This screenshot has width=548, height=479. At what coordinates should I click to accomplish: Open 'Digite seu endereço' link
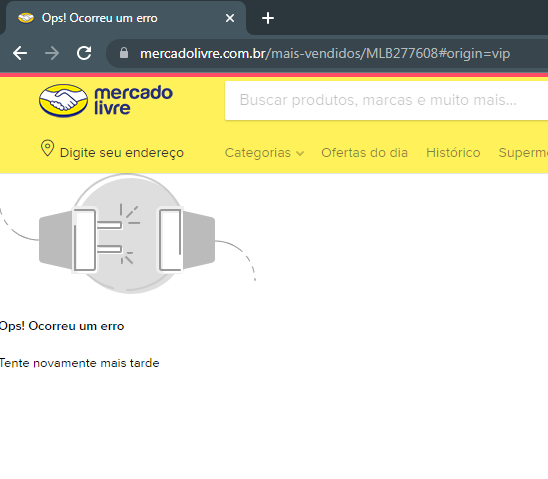(122, 153)
